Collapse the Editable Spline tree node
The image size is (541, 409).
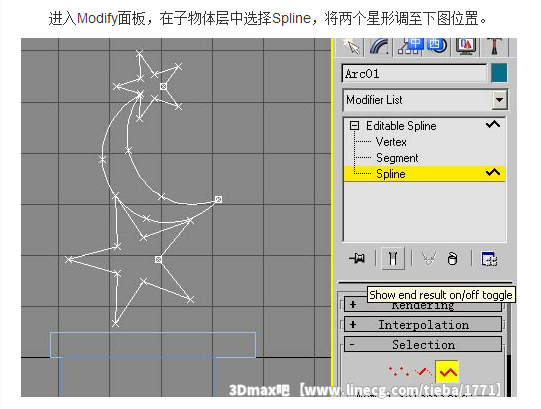[x=354, y=126]
